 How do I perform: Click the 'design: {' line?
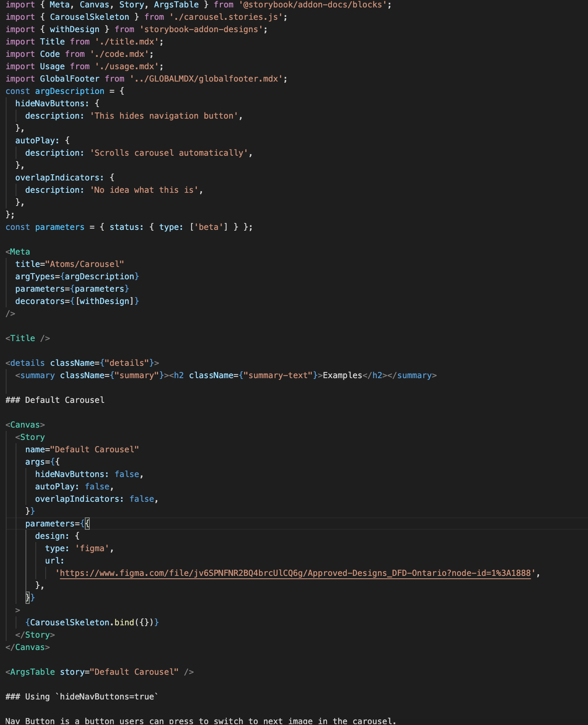click(57, 536)
